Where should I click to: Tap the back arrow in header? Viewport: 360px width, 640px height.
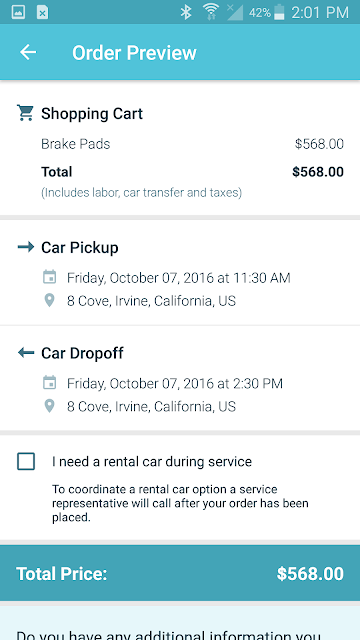28,52
